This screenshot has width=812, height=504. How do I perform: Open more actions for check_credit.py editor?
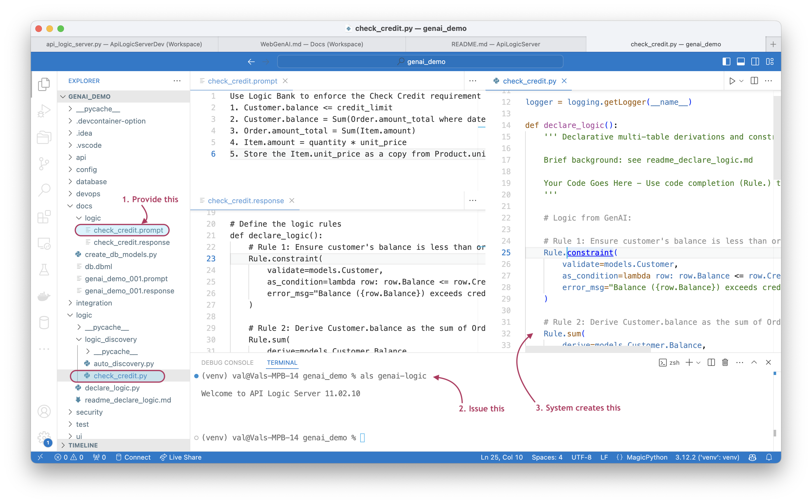point(769,81)
